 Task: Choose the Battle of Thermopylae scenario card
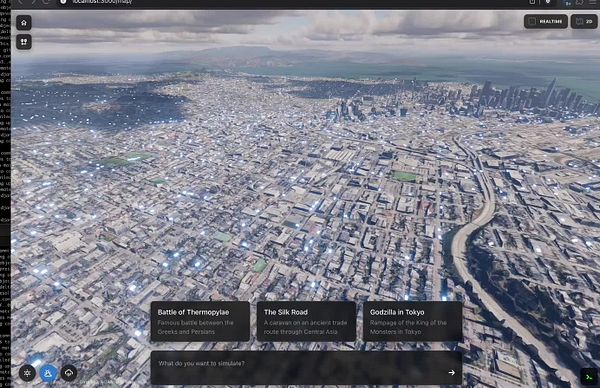[x=200, y=321]
